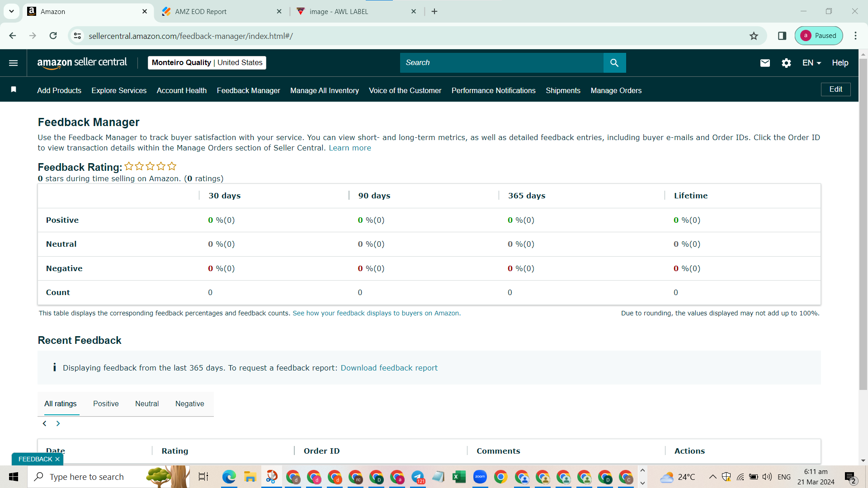868x488 pixels.
Task: Open Microsoft Edge from taskbar
Action: pos(229,477)
